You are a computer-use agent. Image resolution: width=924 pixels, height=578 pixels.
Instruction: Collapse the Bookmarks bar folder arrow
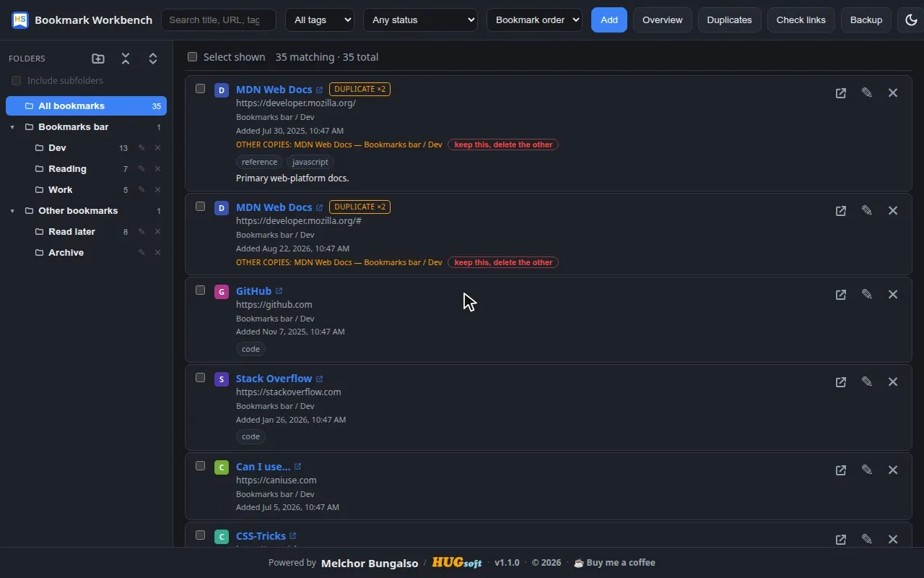[12, 128]
